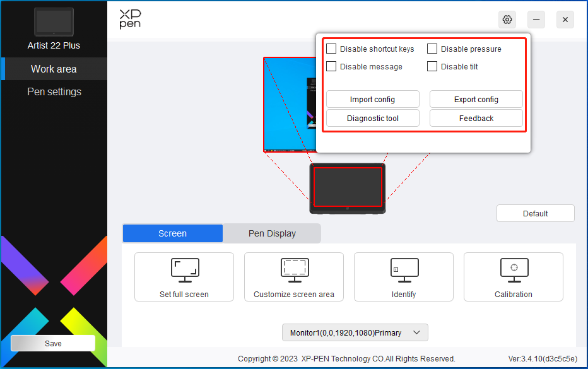Enable the Disable shortcut keys checkbox
Screen dimensions: 588x369
tap(331, 49)
